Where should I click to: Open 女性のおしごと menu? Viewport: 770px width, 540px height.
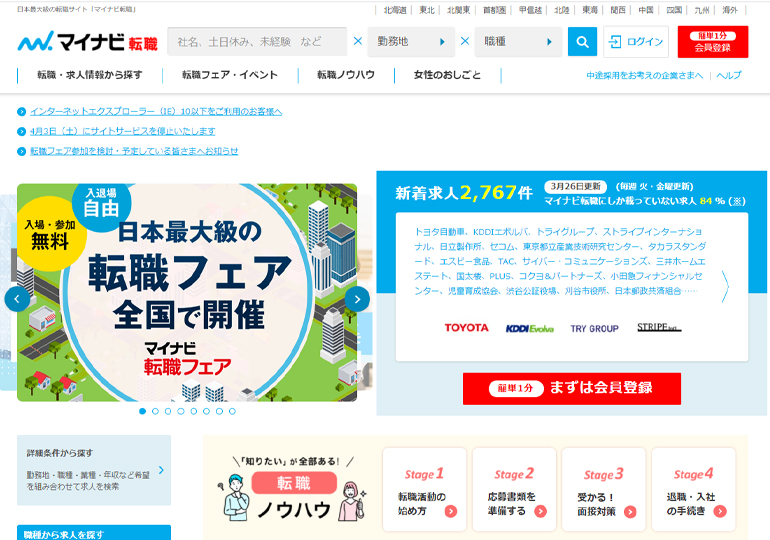(x=447, y=75)
